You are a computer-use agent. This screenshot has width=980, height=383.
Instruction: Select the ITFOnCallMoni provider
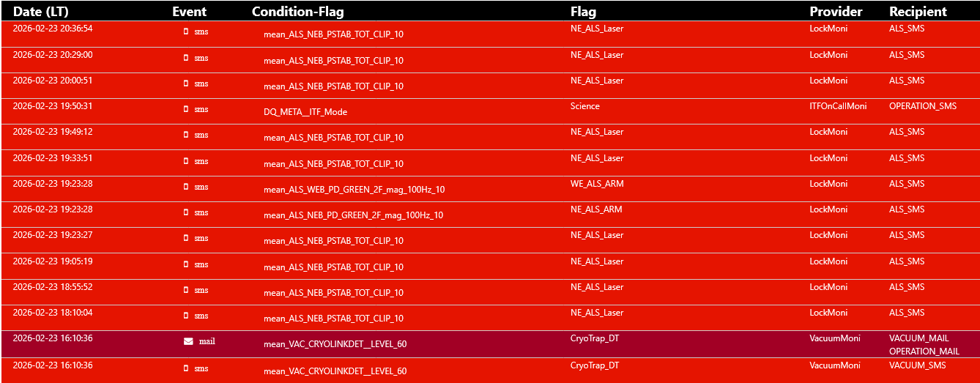[x=838, y=106]
